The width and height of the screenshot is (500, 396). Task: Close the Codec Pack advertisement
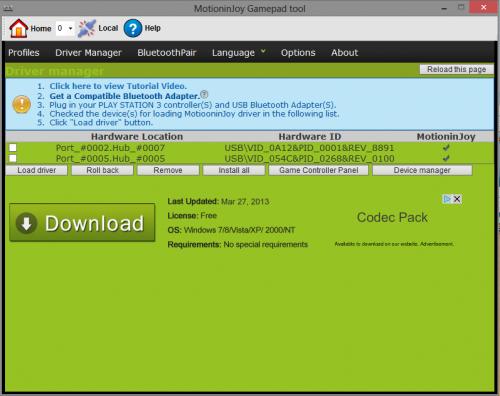tap(457, 199)
